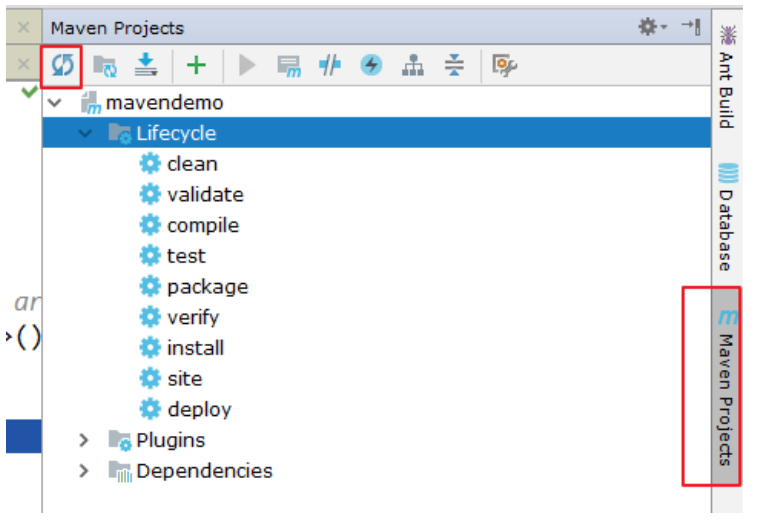Image resolution: width=758 pixels, height=524 pixels.
Task: Select the Lifecycle folder row
Action: point(377,132)
